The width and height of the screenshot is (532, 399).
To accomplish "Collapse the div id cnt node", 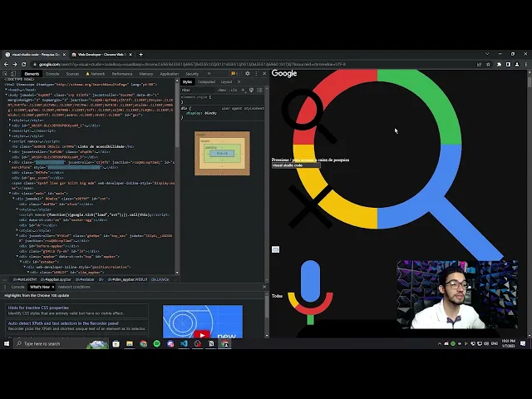I will (13, 199).
